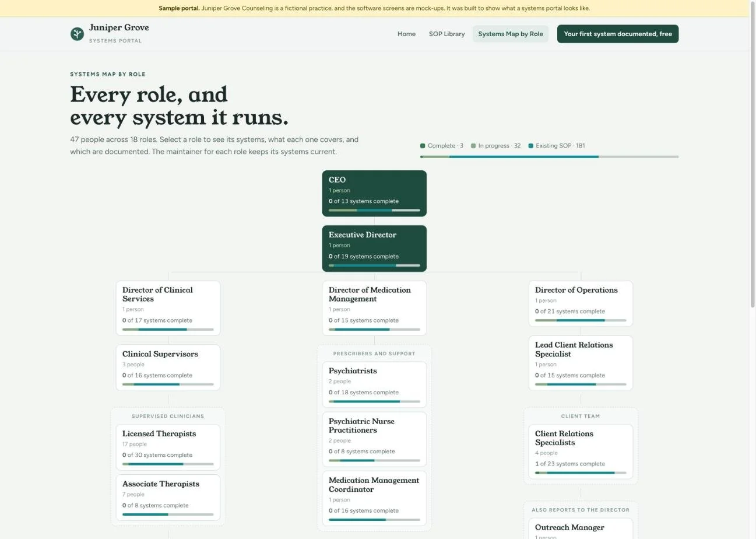Open the Director of Clinical Services card

pyautogui.click(x=168, y=308)
